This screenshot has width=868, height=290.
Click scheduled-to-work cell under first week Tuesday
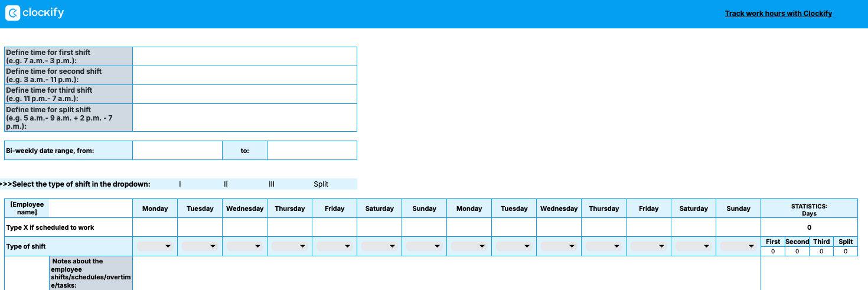tap(200, 227)
